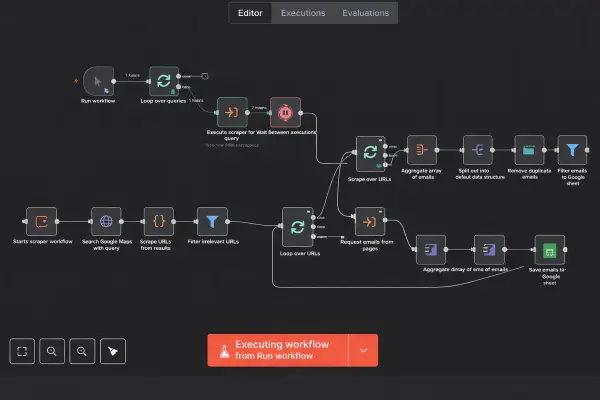Click the fit-to-view canvas button
The width and height of the screenshot is (600, 400).
coord(20,351)
